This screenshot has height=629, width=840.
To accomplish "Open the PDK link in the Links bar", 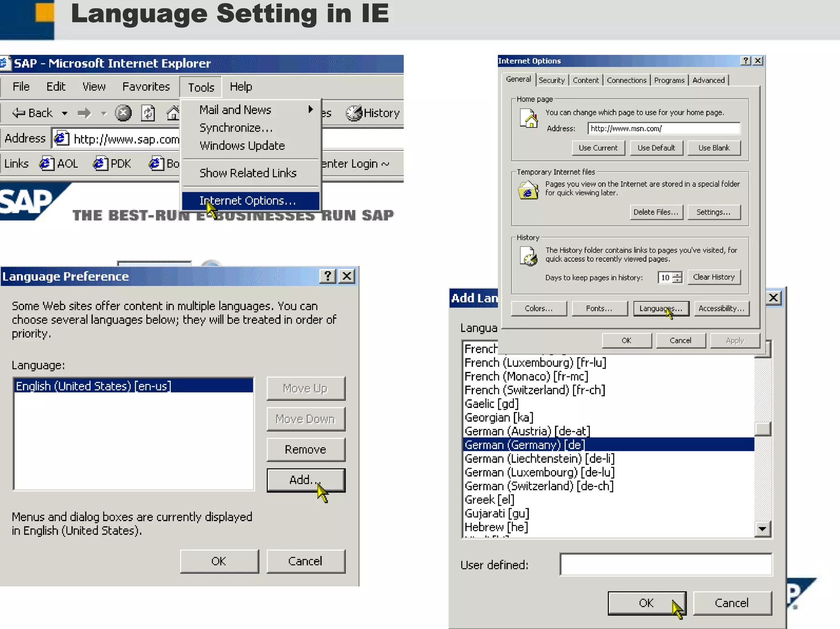I will click(x=112, y=164).
